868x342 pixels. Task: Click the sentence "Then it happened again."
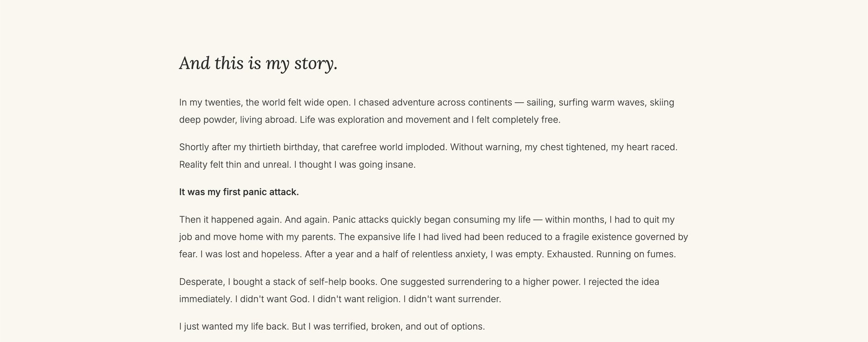(231, 220)
